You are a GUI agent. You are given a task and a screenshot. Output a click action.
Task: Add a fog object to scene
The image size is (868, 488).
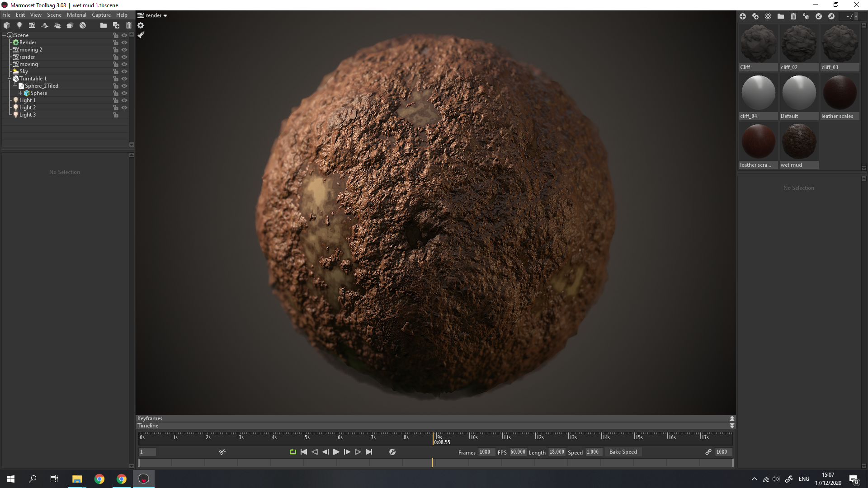pos(57,25)
